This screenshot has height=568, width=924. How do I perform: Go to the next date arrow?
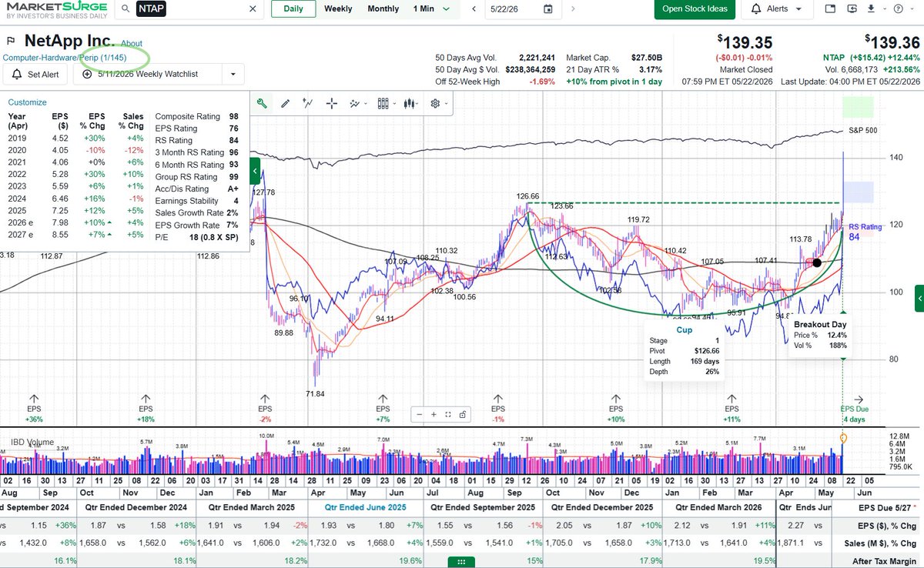[x=574, y=8]
